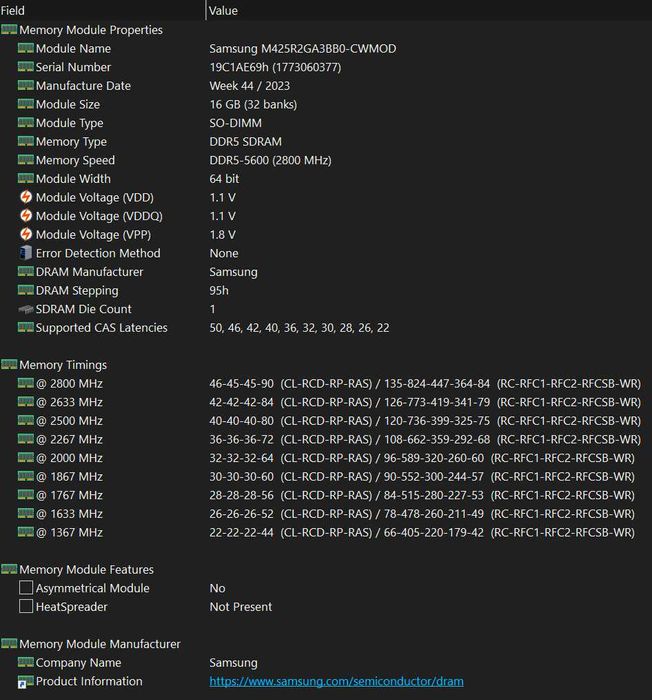Select the @ 1867 MHz row label

click(69, 477)
